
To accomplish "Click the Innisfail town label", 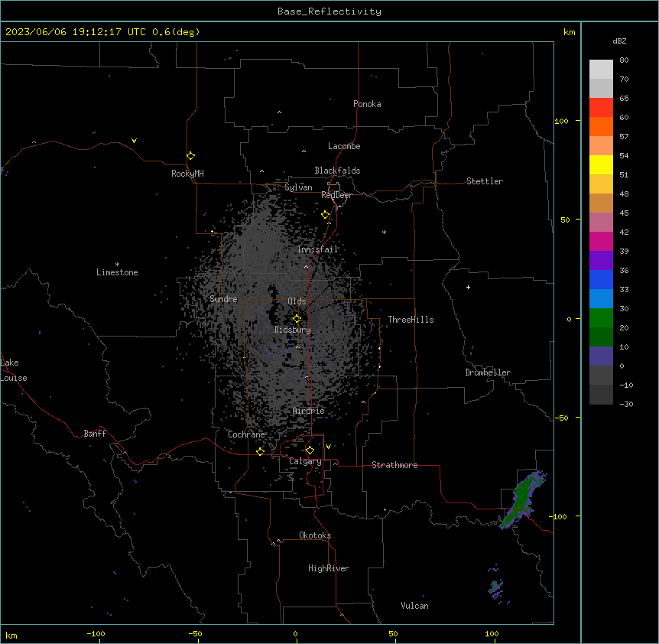I will click(317, 249).
